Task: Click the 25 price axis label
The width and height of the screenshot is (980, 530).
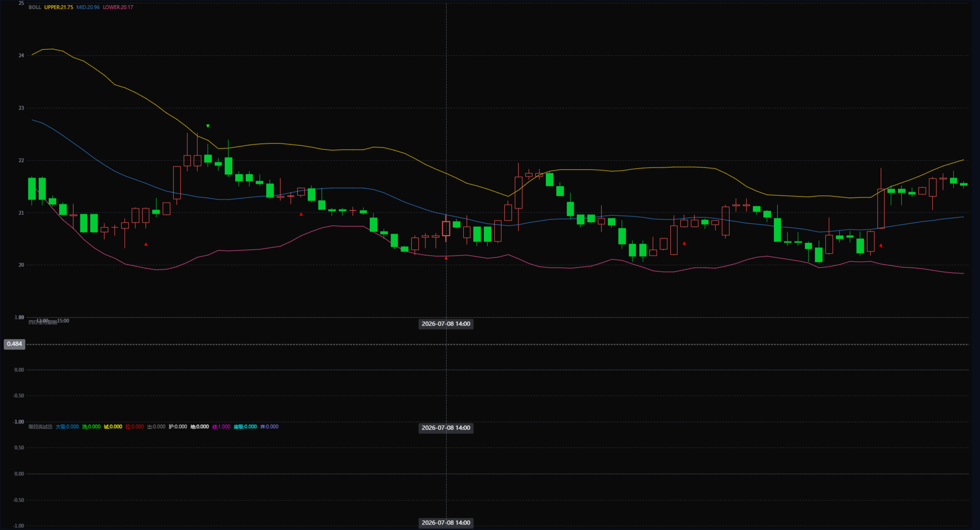Action: coord(21,3)
